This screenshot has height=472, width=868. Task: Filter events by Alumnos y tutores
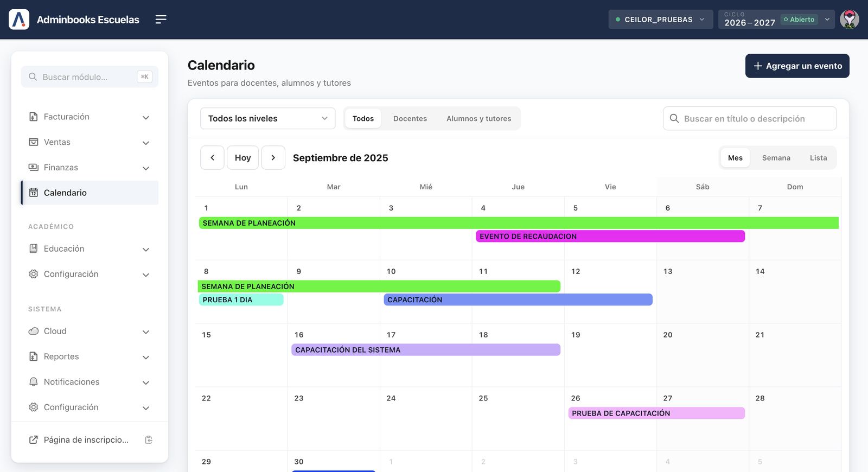tap(478, 118)
